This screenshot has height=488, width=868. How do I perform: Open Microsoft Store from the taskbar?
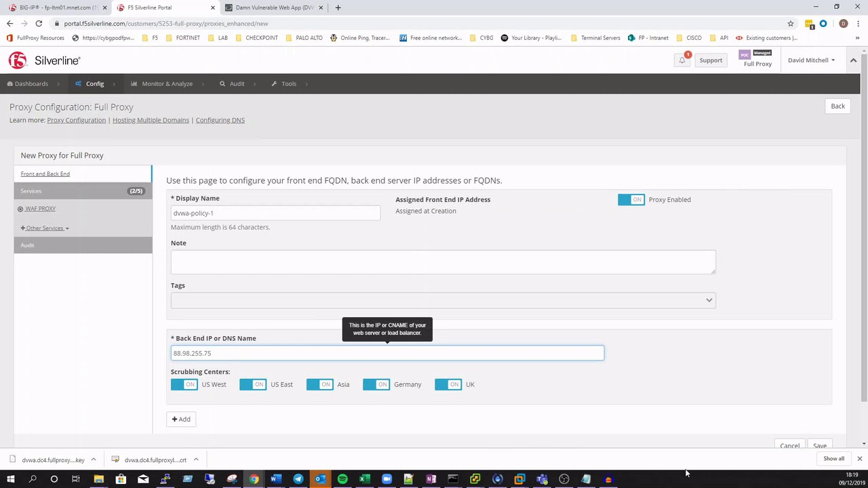[121, 479]
